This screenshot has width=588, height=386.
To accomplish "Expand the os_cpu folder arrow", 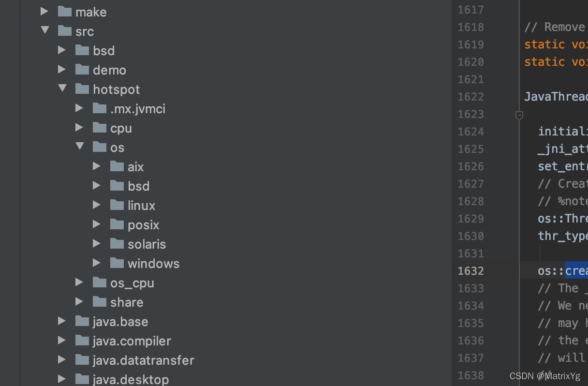I will click(x=79, y=282).
